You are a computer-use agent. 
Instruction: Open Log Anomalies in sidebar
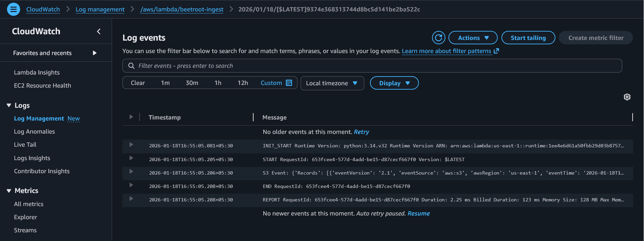(x=34, y=132)
